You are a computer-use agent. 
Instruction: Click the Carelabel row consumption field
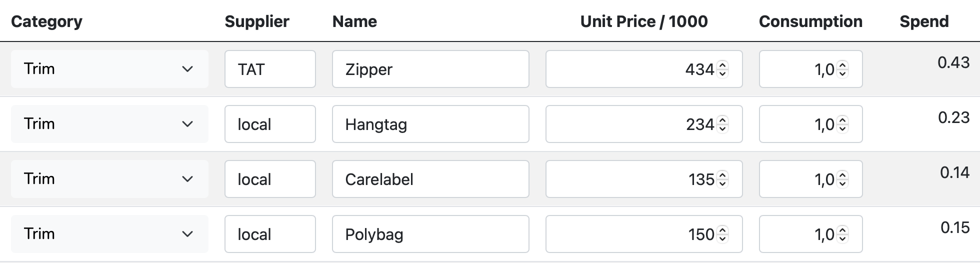coord(811,179)
